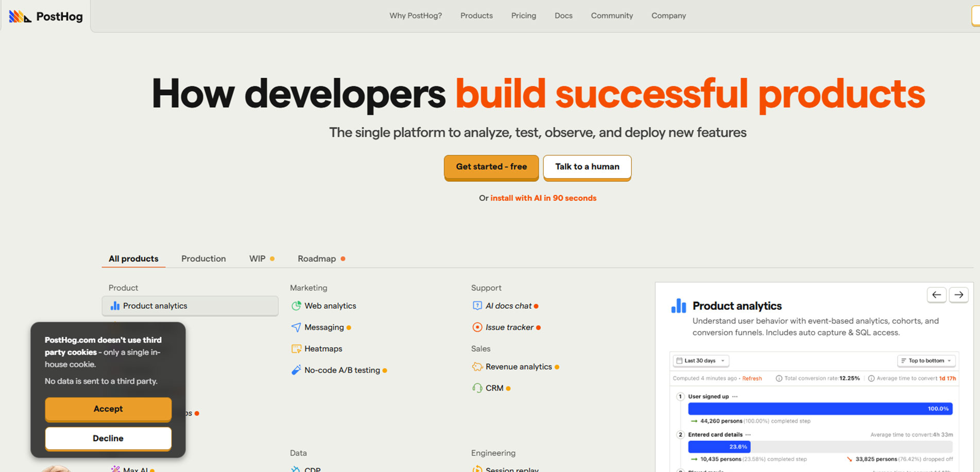Click the 100.0% funnel bar
Image resolution: width=980 pixels, height=472 pixels.
coord(820,409)
